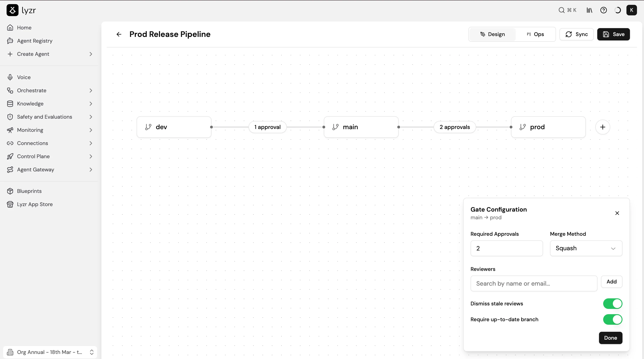Viewport: 644px width, 359px height.
Task: Expand the Knowledge chevron
Action: (x=91, y=103)
